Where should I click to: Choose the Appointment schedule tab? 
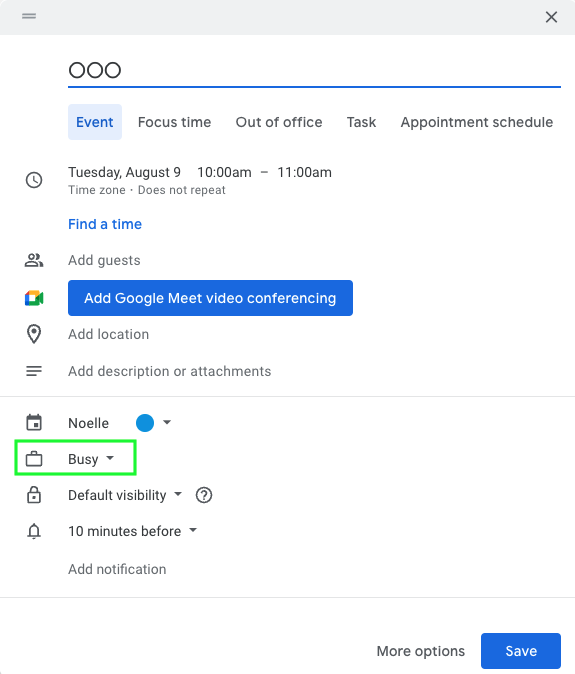point(477,122)
